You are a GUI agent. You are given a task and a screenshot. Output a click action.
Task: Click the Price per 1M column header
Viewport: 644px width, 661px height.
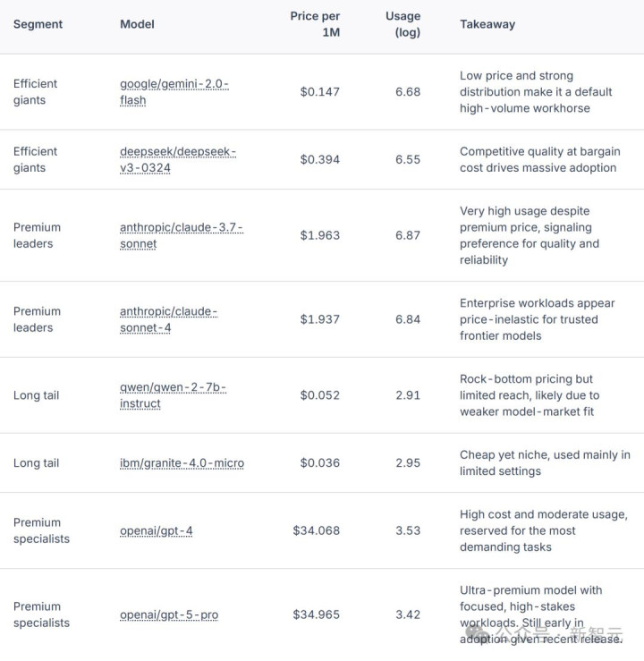pyautogui.click(x=315, y=24)
